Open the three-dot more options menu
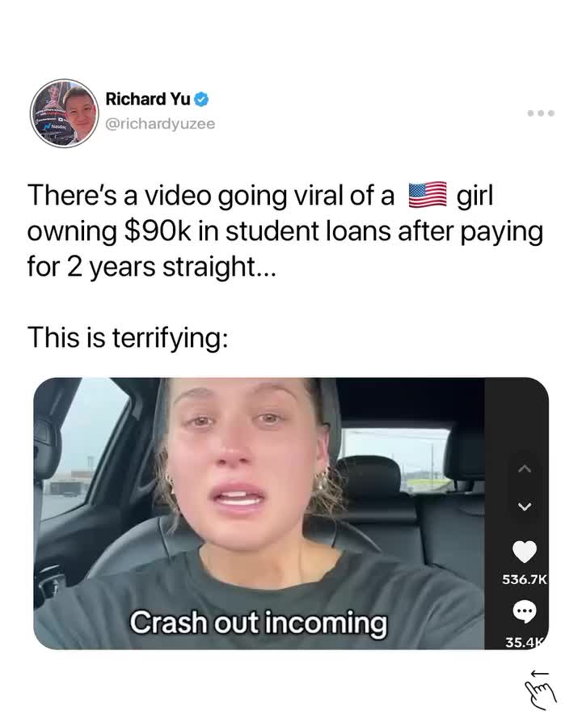Screen dimensions: 582x728 pos(541,113)
